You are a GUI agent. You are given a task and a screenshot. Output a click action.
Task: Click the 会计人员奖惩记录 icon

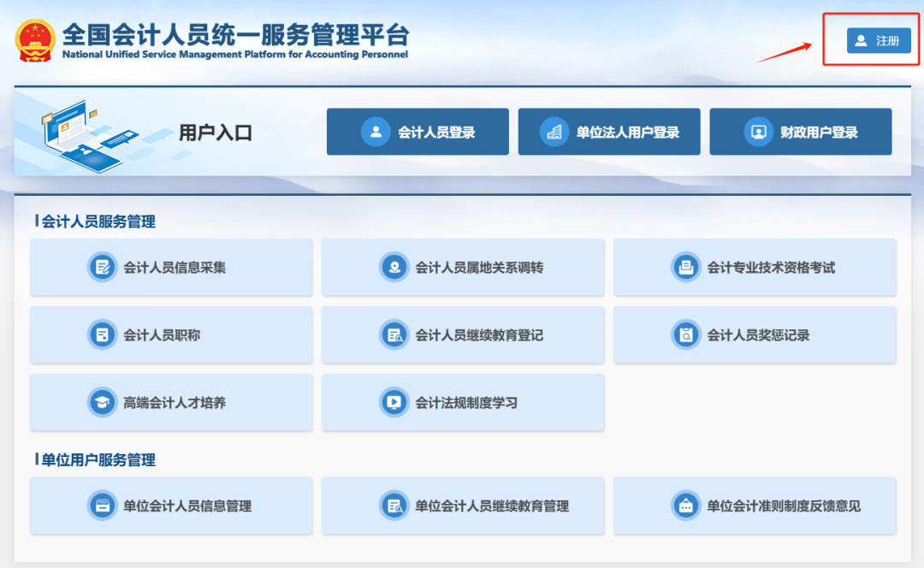686,335
